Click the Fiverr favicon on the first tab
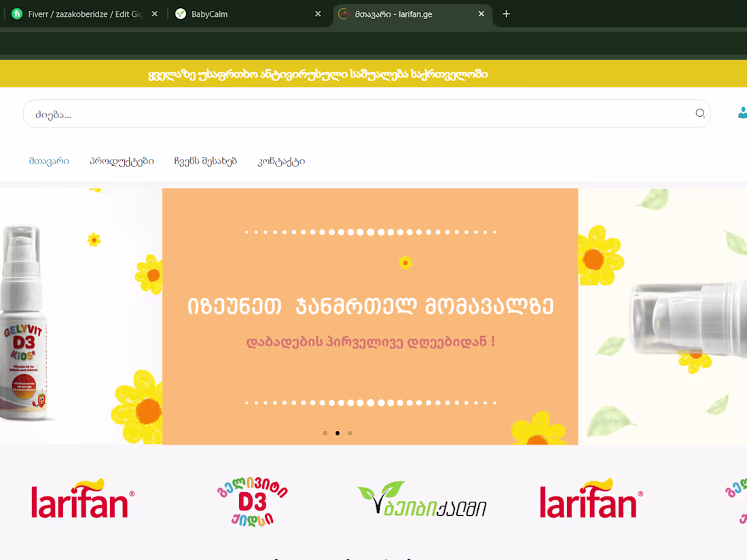This screenshot has width=747, height=560. [16, 13]
